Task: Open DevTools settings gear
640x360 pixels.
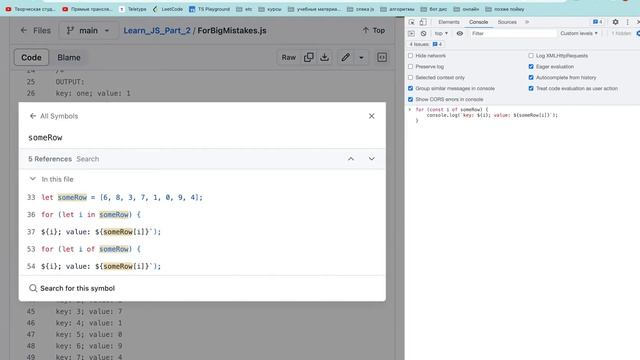Action: (x=615, y=22)
